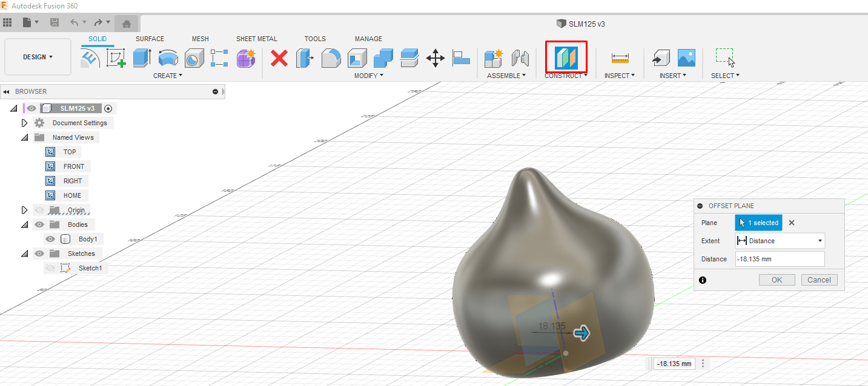Image resolution: width=868 pixels, height=386 pixels.
Task: Open the ASSEMBLE dropdown menu
Action: [x=507, y=76]
